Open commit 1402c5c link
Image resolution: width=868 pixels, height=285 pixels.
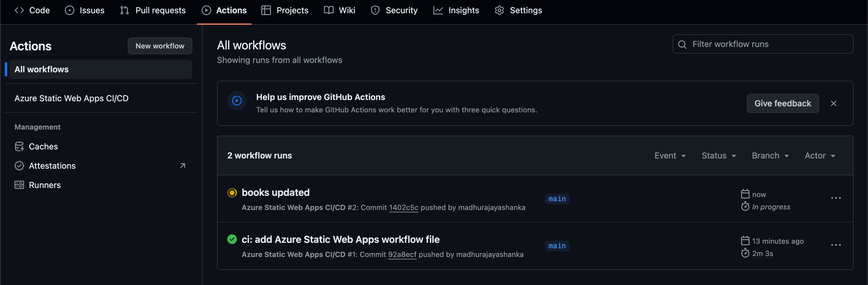coord(403,208)
